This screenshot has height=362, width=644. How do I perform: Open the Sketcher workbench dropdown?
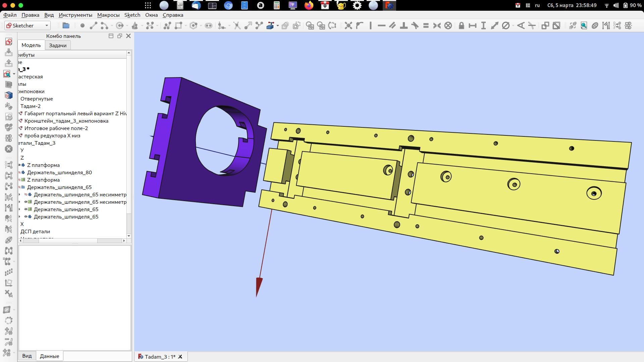pos(47,25)
